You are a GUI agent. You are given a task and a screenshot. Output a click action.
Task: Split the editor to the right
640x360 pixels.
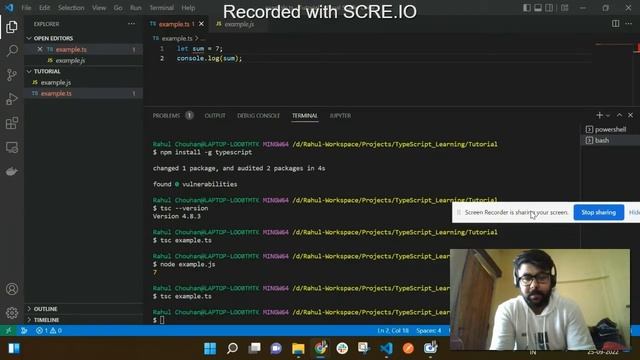point(616,24)
